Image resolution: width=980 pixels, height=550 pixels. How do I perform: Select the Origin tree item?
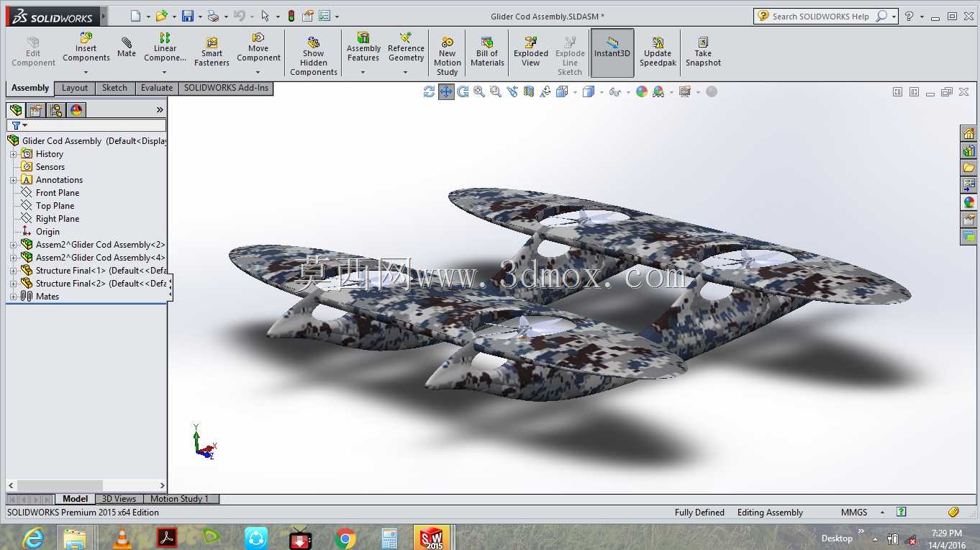[47, 232]
